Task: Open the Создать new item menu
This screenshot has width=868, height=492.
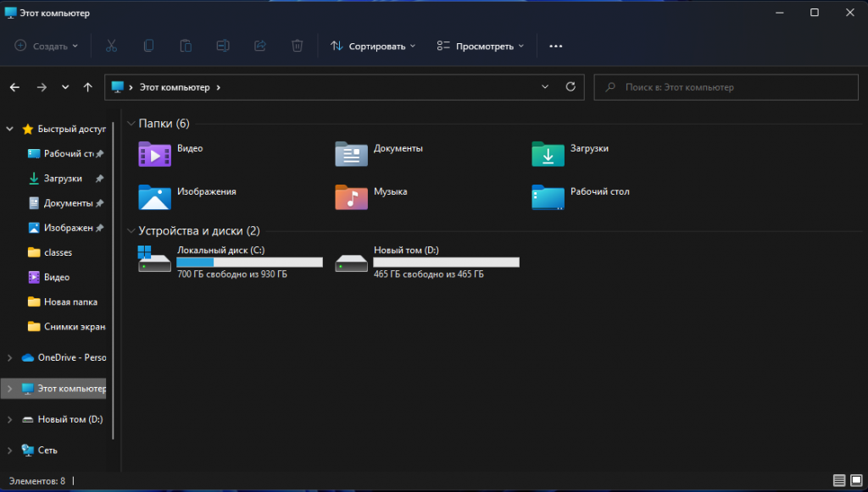Action: 47,46
